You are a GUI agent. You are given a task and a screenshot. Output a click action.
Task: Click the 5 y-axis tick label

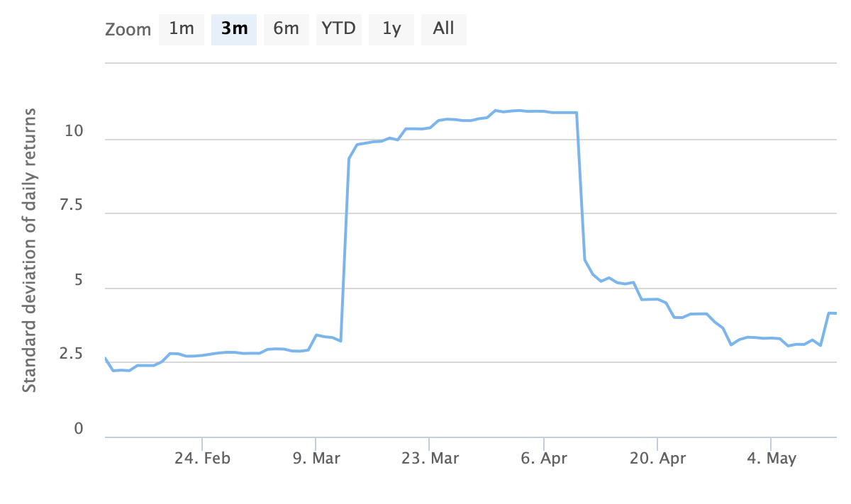point(79,281)
